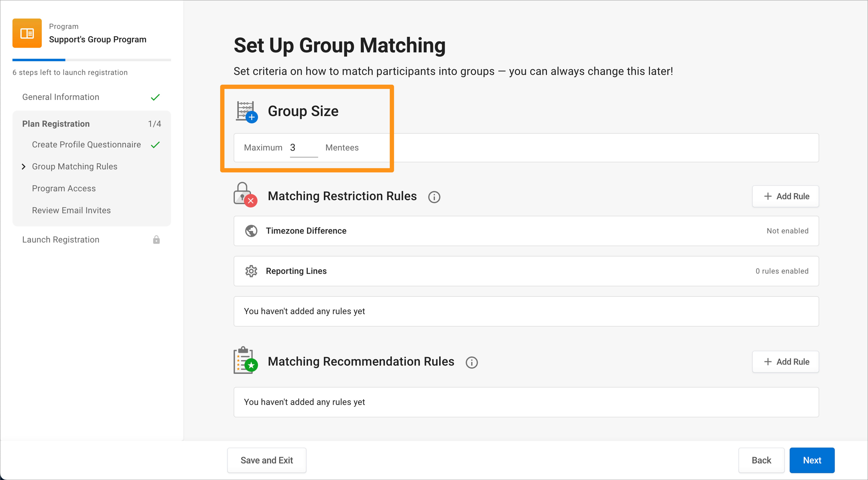Click the orange program book icon
The height and width of the screenshot is (480, 868).
point(27,33)
